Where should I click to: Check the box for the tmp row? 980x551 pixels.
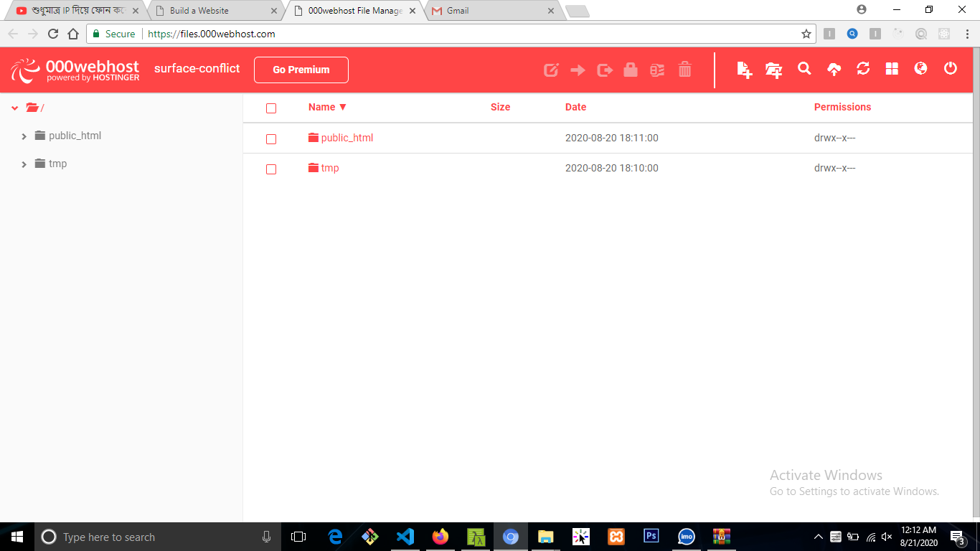[271, 169]
